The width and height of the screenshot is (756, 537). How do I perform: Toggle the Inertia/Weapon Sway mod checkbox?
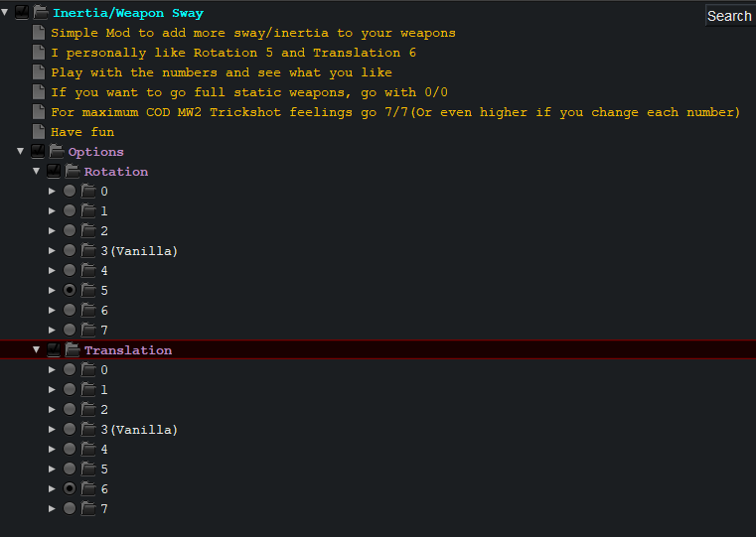pos(22,13)
